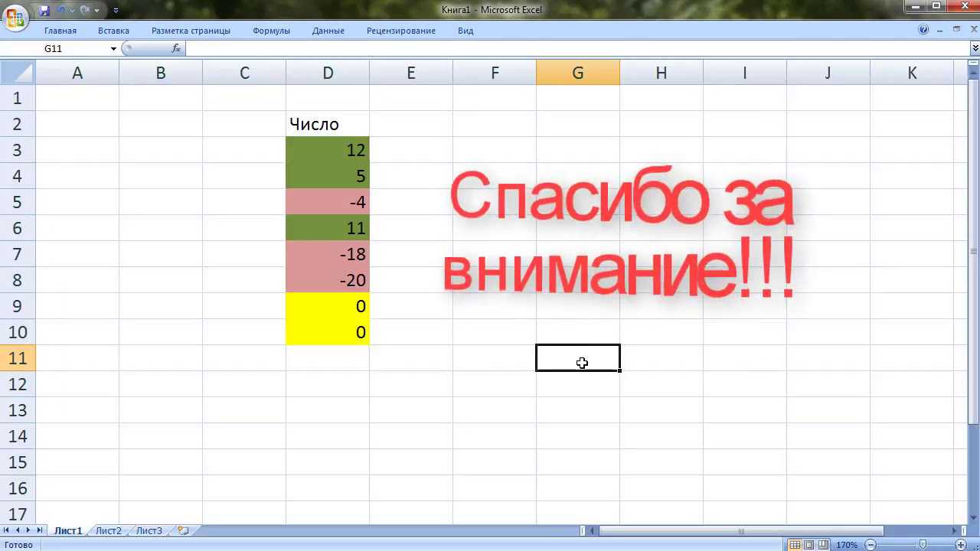Undo the last action in Quick Access toolbar
The height and width of the screenshot is (551, 980).
tap(62, 10)
